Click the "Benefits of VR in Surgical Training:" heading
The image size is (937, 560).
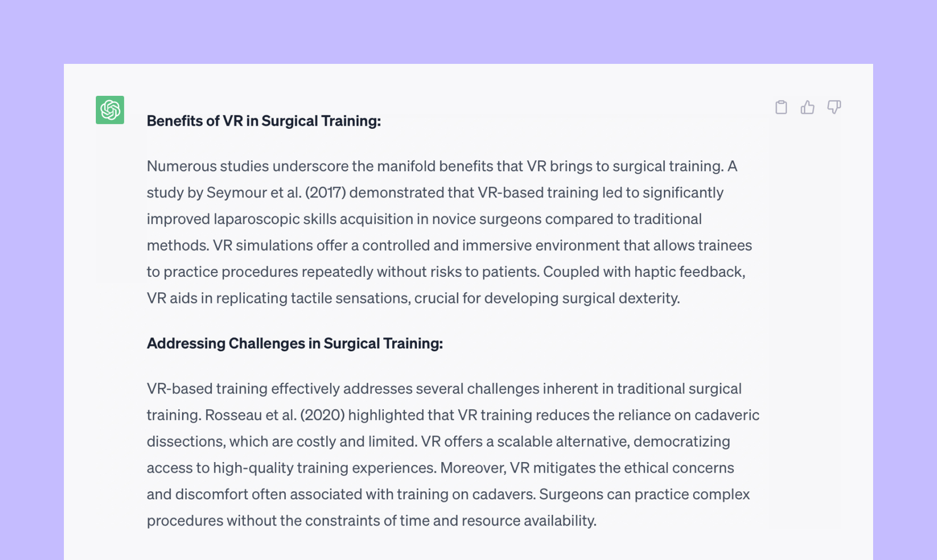click(x=264, y=121)
